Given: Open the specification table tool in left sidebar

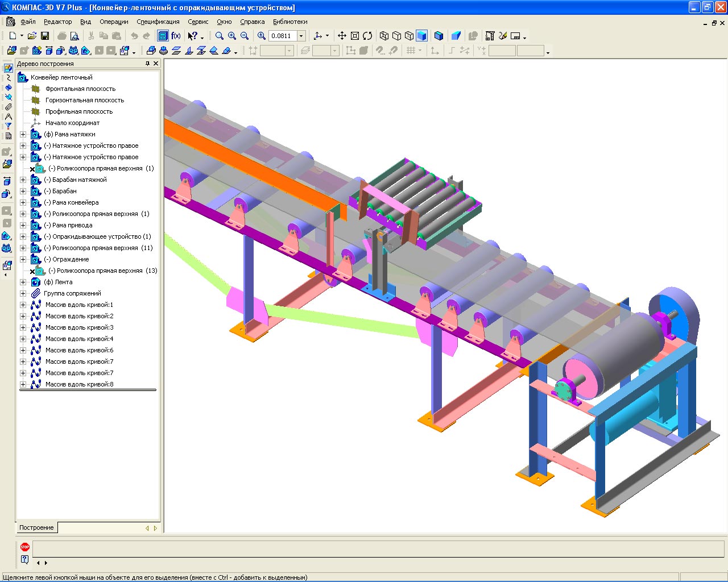Looking at the screenshot, I should (8, 136).
